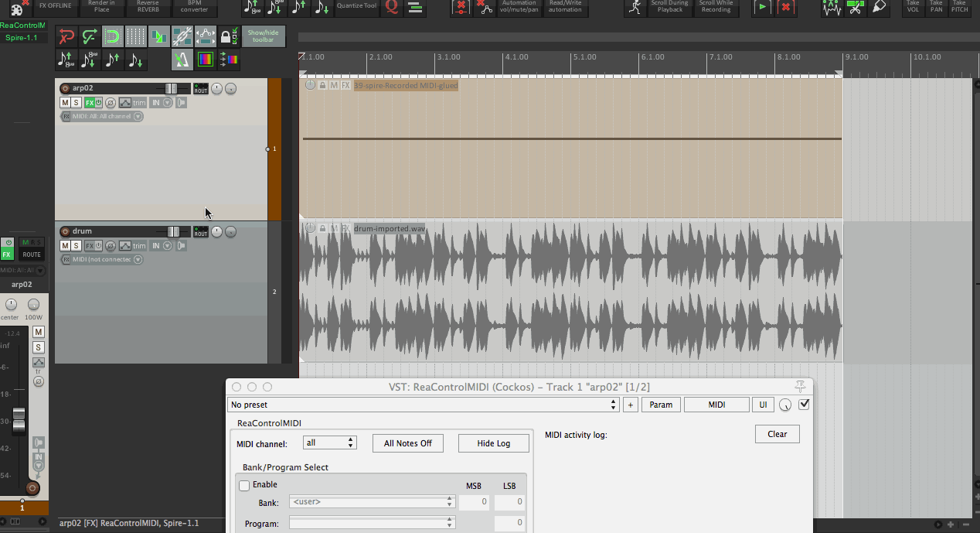Solo the drum track

76,246
